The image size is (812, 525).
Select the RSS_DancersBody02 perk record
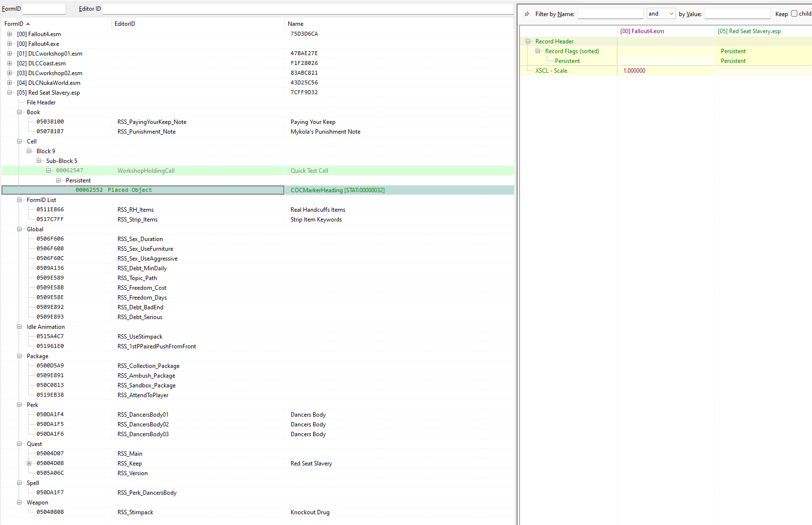[x=257, y=424]
